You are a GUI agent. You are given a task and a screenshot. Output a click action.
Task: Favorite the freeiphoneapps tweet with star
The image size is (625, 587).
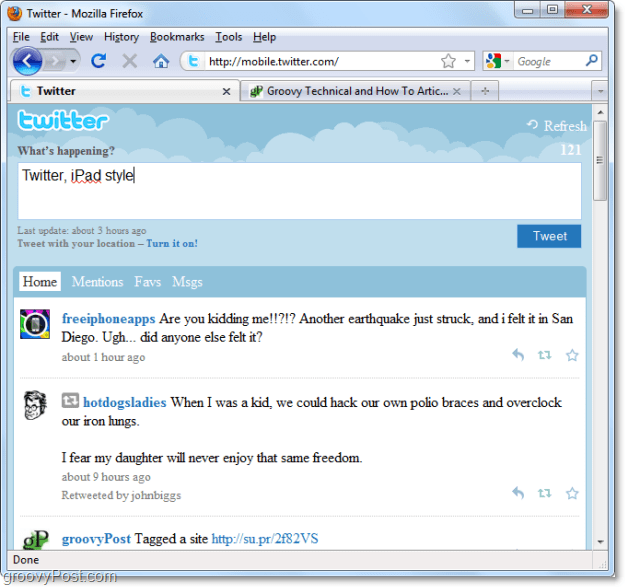pyautogui.click(x=572, y=355)
